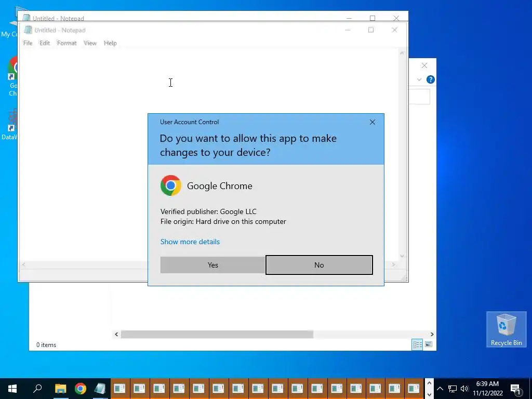Click the Google Chrome icon in the UAC dialog

(170, 185)
